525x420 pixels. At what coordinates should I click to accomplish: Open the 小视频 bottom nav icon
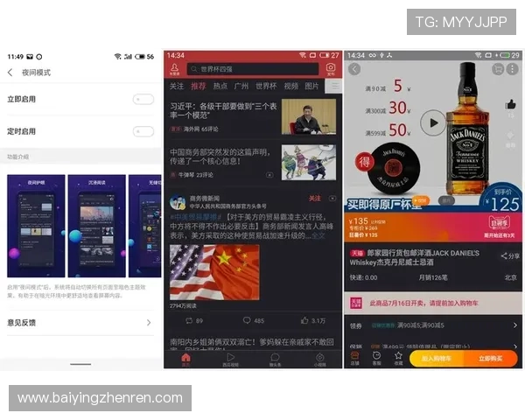(319, 360)
